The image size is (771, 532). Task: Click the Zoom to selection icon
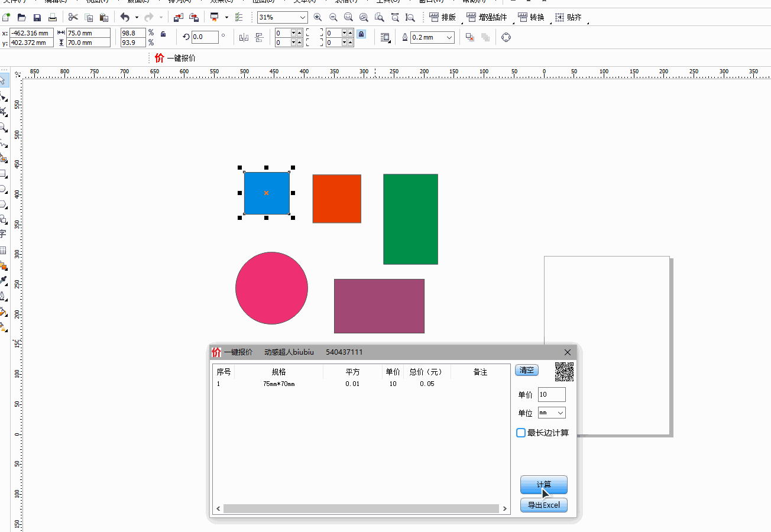point(349,18)
